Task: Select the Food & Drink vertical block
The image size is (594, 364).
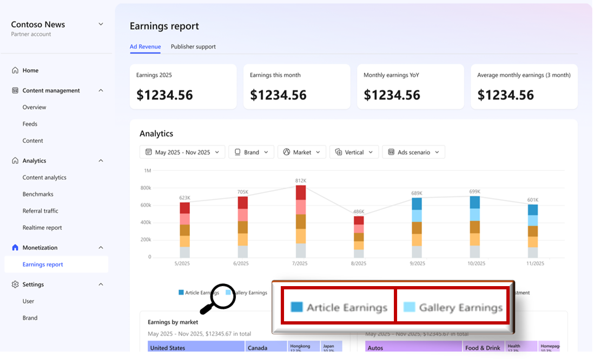Action: pos(484,347)
